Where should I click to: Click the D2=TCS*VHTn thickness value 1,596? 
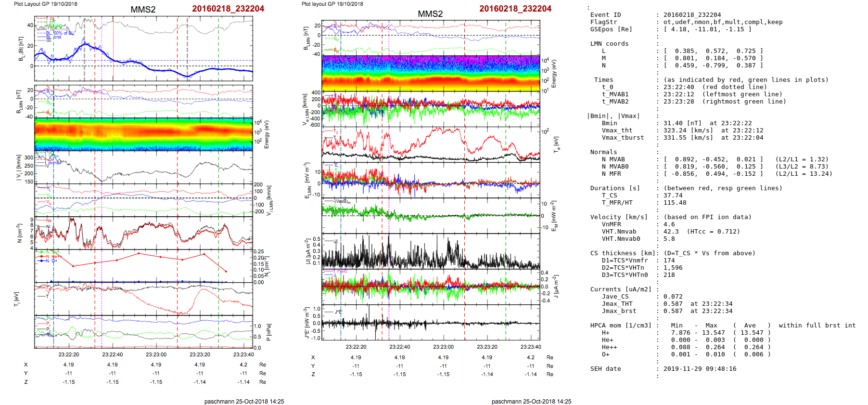coord(673,268)
